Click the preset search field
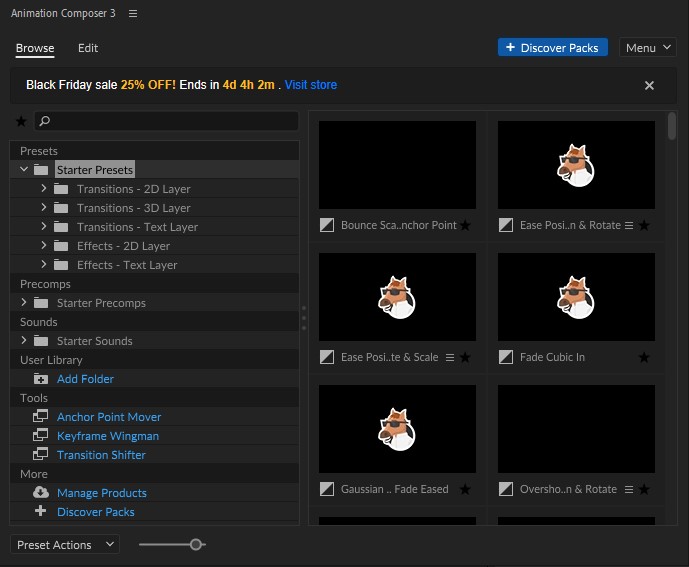 (167, 121)
